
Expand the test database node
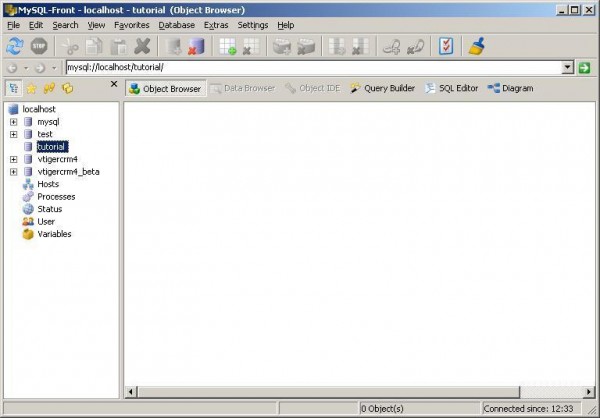tap(13, 134)
